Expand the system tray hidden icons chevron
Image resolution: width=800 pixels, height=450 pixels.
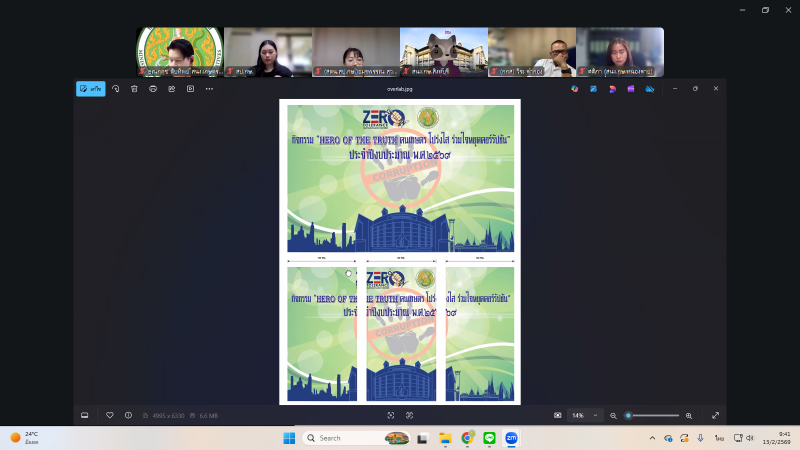[x=653, y=438]
